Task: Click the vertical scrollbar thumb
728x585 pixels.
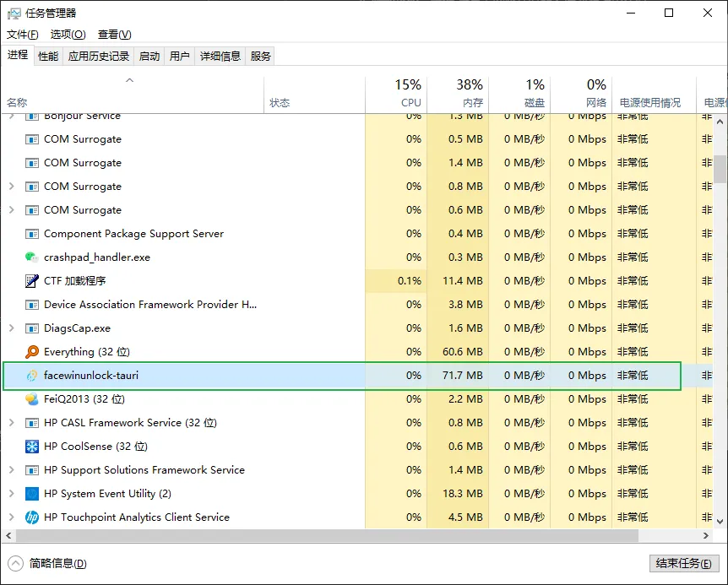Action: [x=720, y=169]
